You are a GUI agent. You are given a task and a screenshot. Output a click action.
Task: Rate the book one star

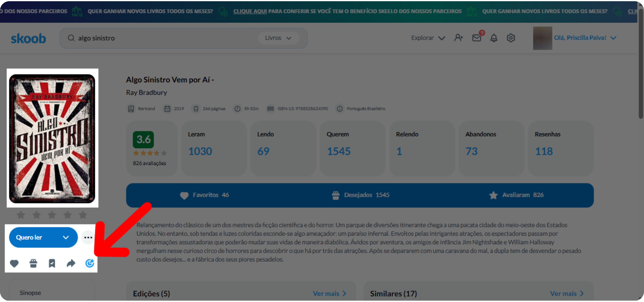click(21, 215)
